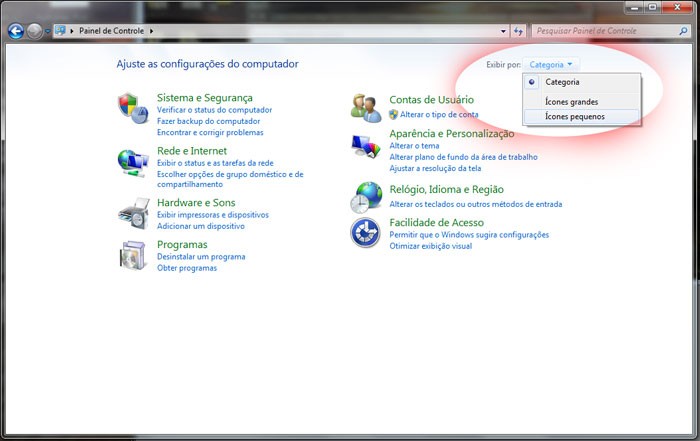Open the Relógio, Idioma e Região clock icon

coord(366,197)
